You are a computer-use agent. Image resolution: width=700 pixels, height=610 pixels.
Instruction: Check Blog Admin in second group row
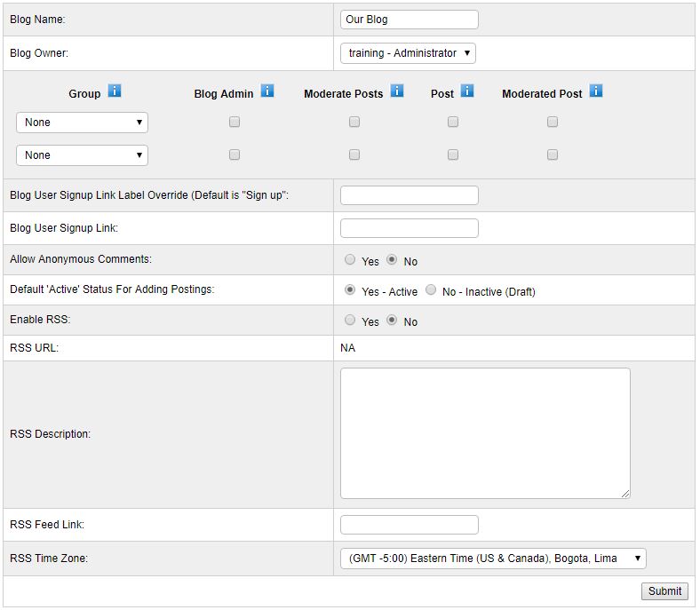[x=235, y=154]
